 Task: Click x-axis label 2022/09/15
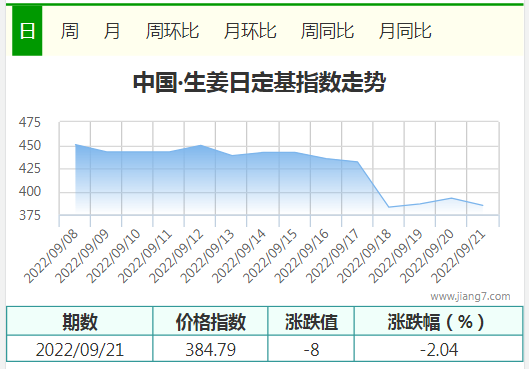[x=270, y=256]
